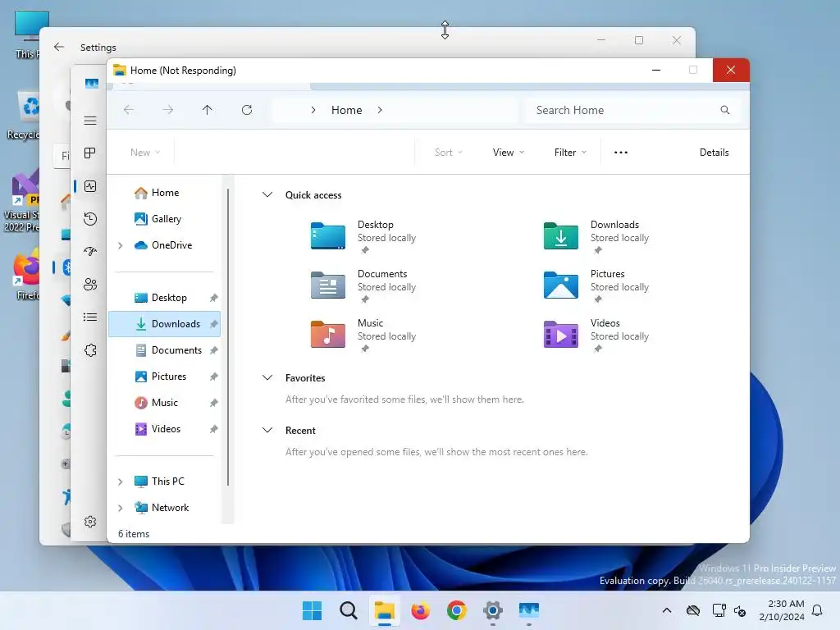This screenshot has width=840, height=630.
Task: Select Gallery in the navigation pane
Action: pos(164,218)
